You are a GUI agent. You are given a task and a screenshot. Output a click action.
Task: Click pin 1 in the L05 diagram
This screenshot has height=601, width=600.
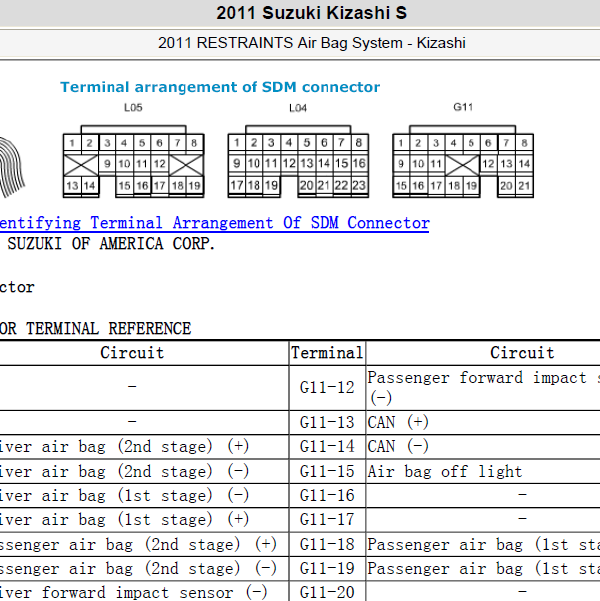tap(72, 143)
